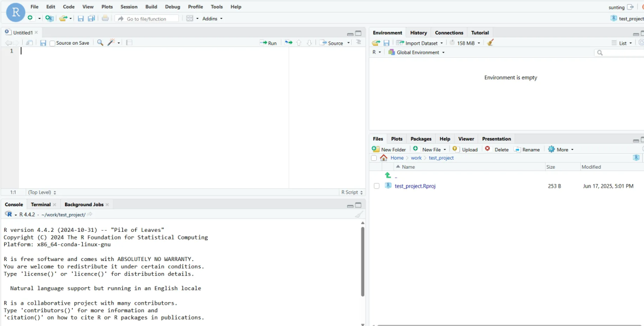The width and height of the screenshot is (644, 326).
Task: Click the save icon in editor toolbar
Action: pyautogui.click(x=43, y=43)
